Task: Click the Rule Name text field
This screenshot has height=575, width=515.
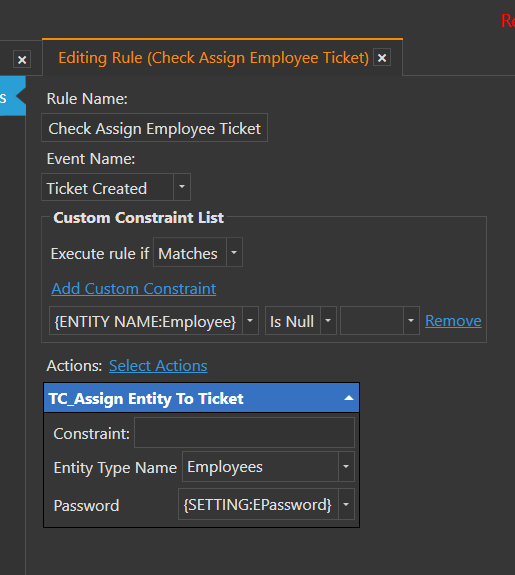Action: click(x=154, y=128)
